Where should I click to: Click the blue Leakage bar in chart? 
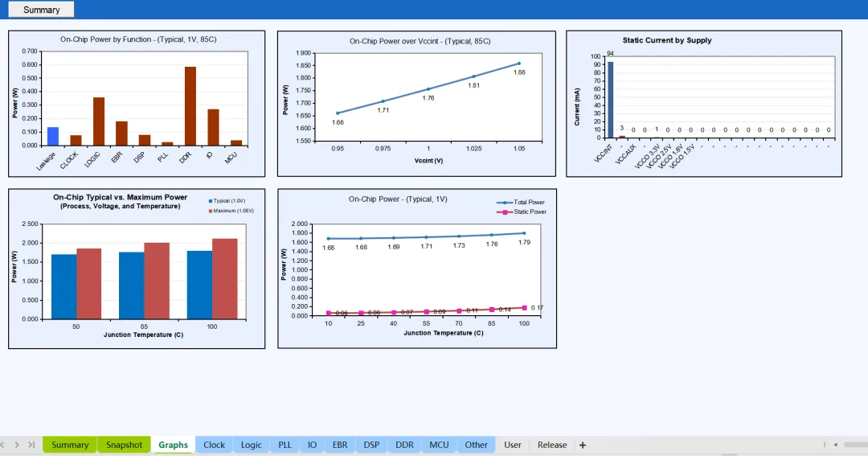(53, 136)
